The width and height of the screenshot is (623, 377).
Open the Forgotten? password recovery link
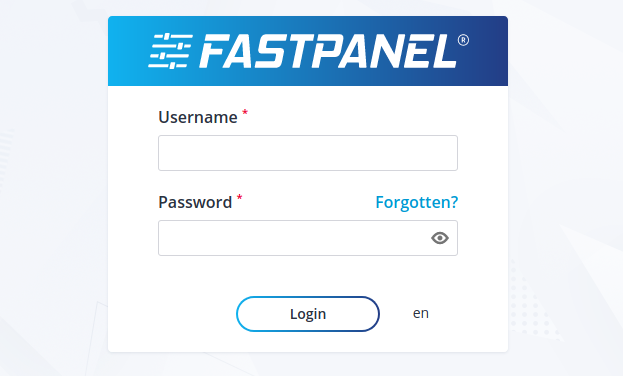(x=416, y=202)
